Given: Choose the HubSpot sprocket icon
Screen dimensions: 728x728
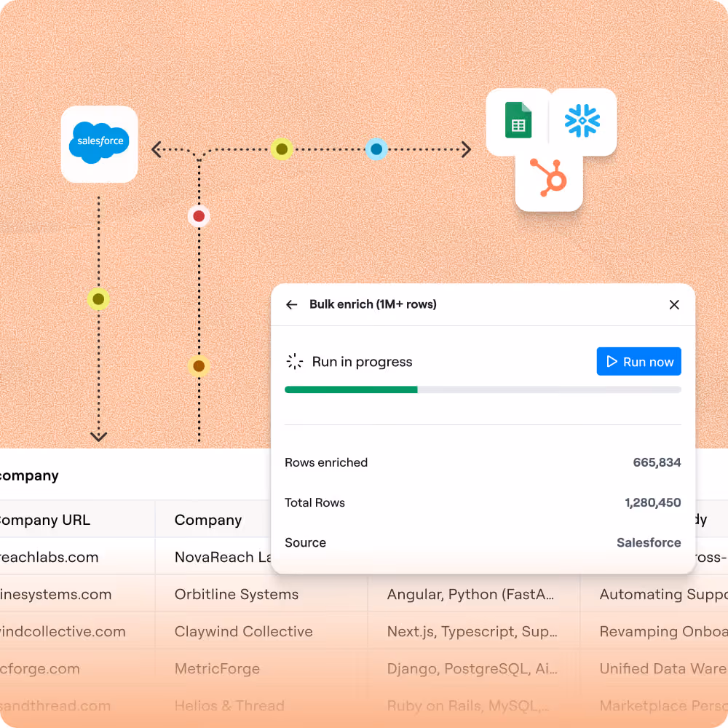Looking at the screenshot, I should pos(549,178).
